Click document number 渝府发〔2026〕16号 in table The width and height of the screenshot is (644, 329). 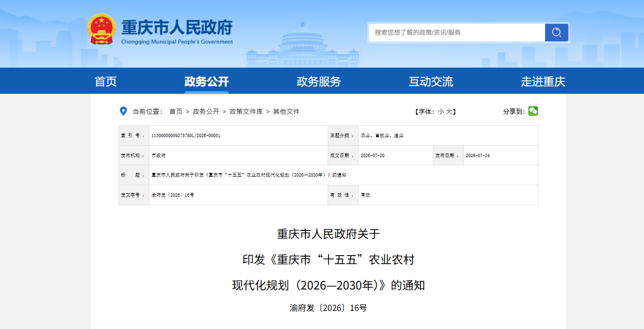(173, 195)
